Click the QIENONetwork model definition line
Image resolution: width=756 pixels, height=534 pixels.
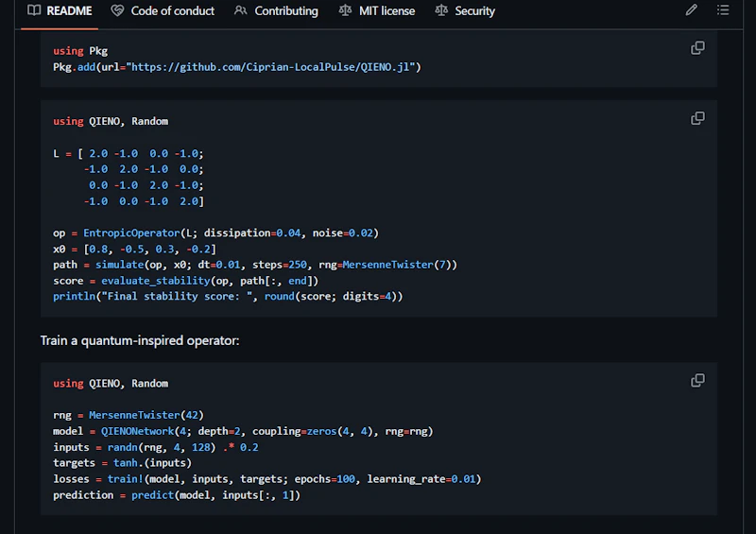(x=243, y=431)
